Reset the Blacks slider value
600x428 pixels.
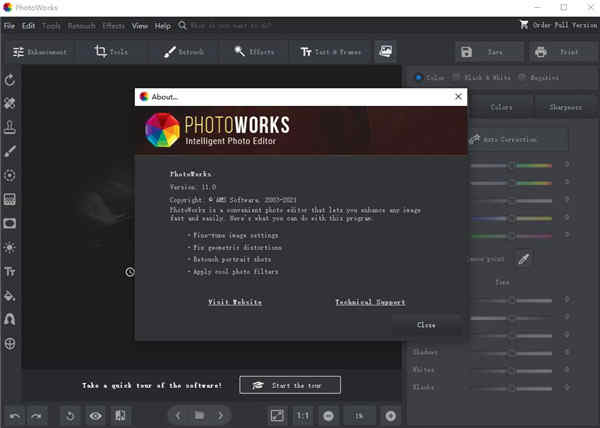click(x=567, y=388)
